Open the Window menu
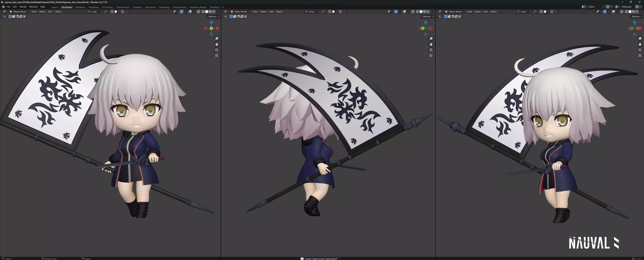This screenshot has height=260, width=644. tap(33, 7)
